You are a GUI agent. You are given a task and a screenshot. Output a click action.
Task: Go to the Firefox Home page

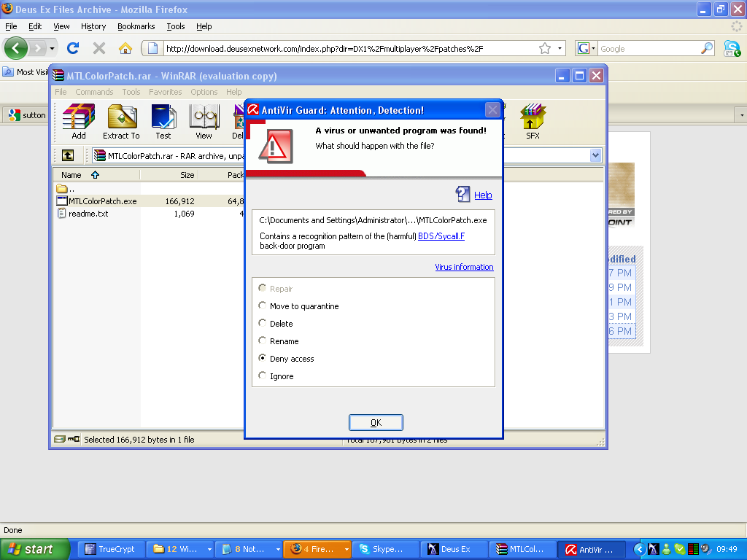(x=125, y=48)
